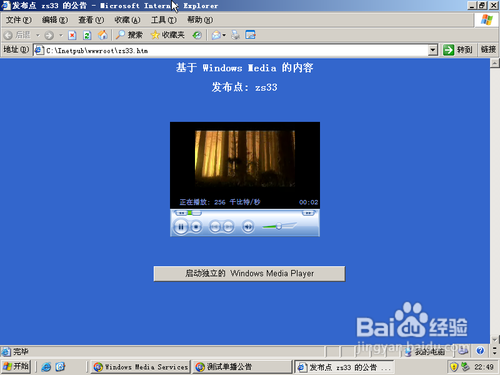Click the 发布点 zs33 的公告 taskbar button
The width and height of the screenshot is (500, 375).
click(344, 367)
